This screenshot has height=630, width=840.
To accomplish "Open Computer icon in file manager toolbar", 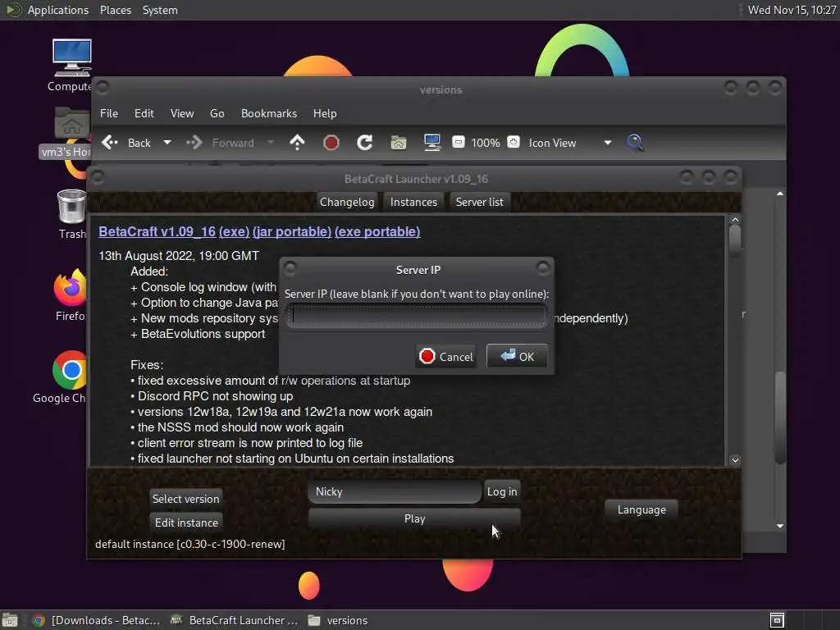I will 431,143.
